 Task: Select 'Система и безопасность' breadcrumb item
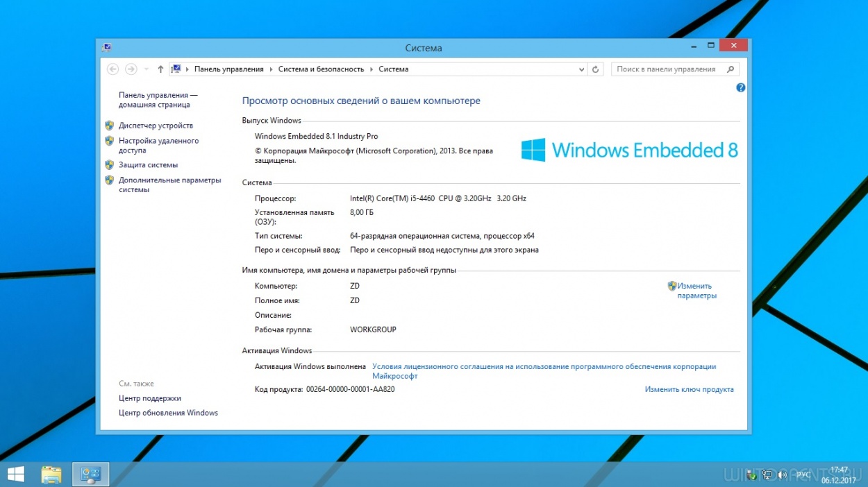pyautogui.click(x=321, y=69)
